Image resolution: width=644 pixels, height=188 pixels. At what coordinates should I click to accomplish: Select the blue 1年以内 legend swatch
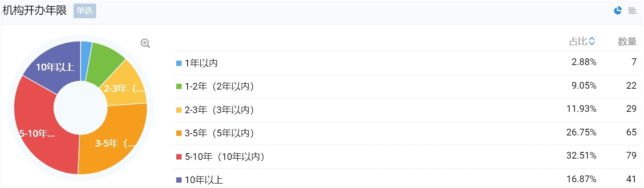(x=179, y=63)
